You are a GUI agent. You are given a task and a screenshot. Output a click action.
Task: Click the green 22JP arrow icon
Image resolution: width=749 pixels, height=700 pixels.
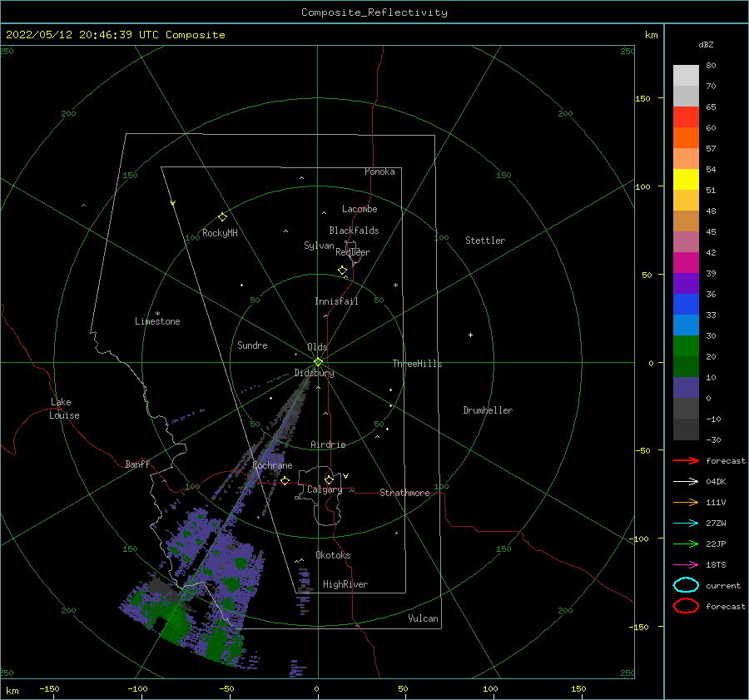click(x=686, y=544)
